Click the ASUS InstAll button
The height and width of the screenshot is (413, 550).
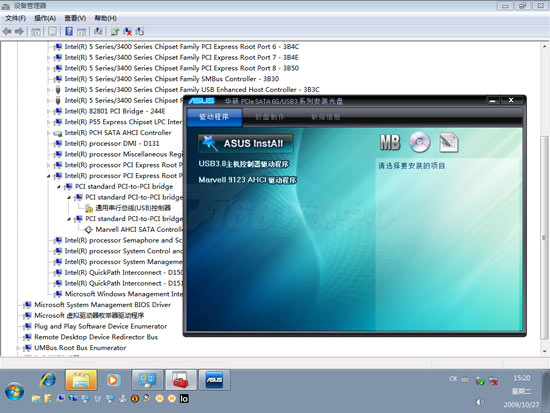click(246, 144)
